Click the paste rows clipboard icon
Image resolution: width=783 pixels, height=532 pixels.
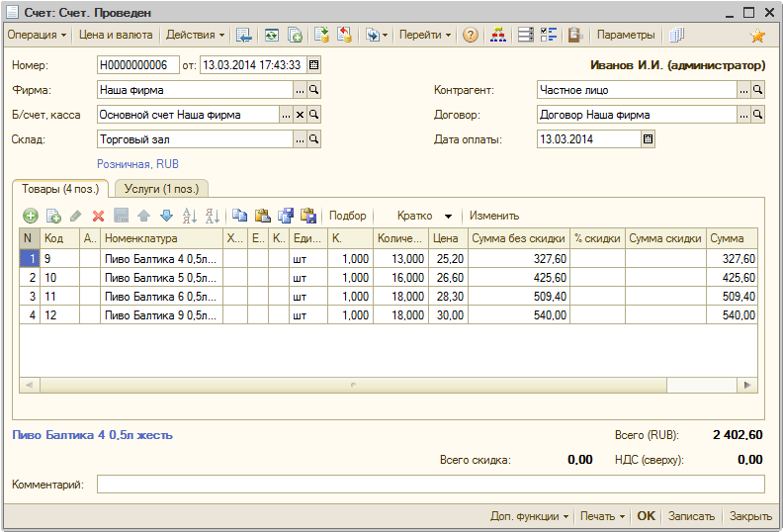click(x=263, y=216)
